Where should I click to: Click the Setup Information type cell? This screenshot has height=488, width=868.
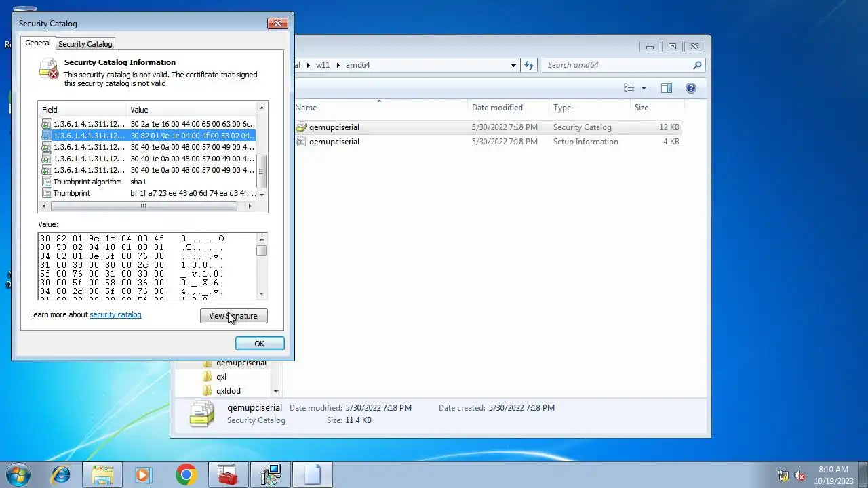tap(585, 142)
